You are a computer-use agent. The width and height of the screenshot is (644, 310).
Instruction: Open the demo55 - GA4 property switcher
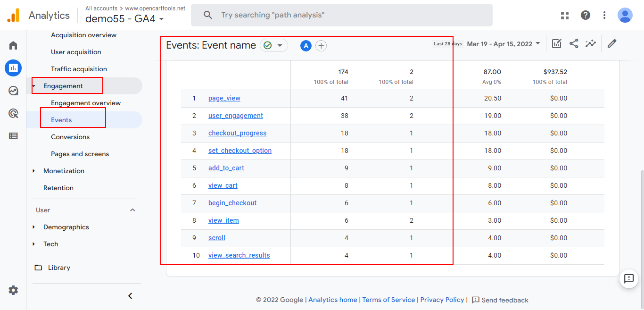click(123, 19)
